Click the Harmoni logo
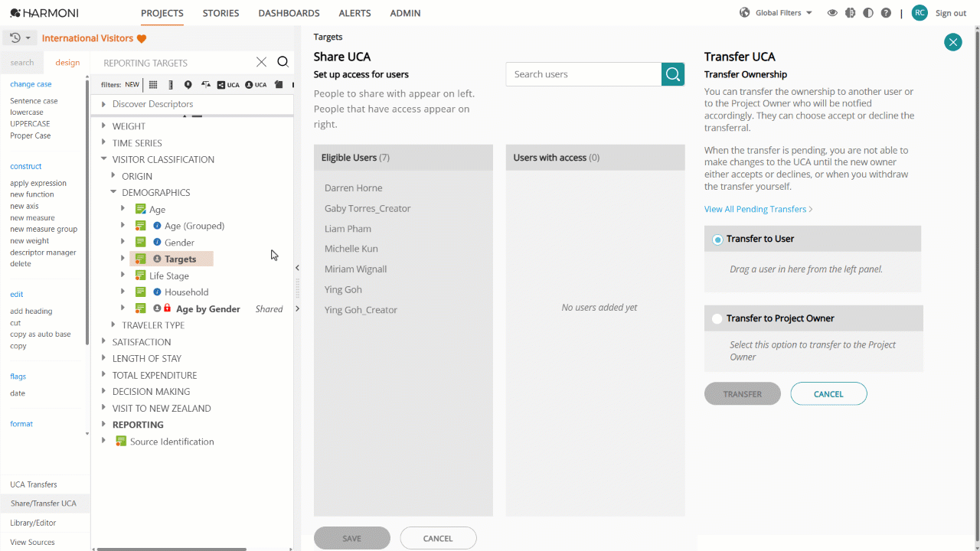This screenshot has height=551, width=980. coord(44,13)
